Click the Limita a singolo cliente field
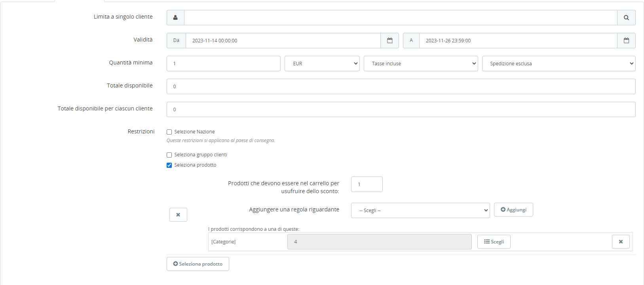The width and height of the screenshot is (644, 285). tap(400, 18)
